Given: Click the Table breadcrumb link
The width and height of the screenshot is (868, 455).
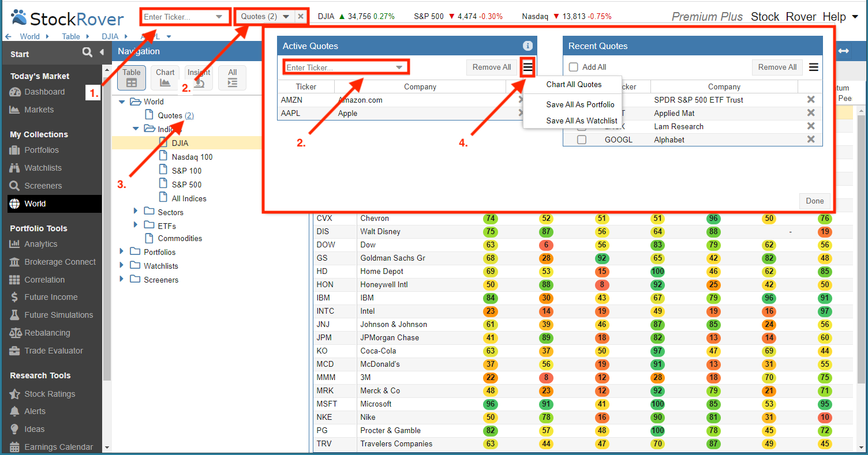Looking at the screenshot, I should coord(71,36).
